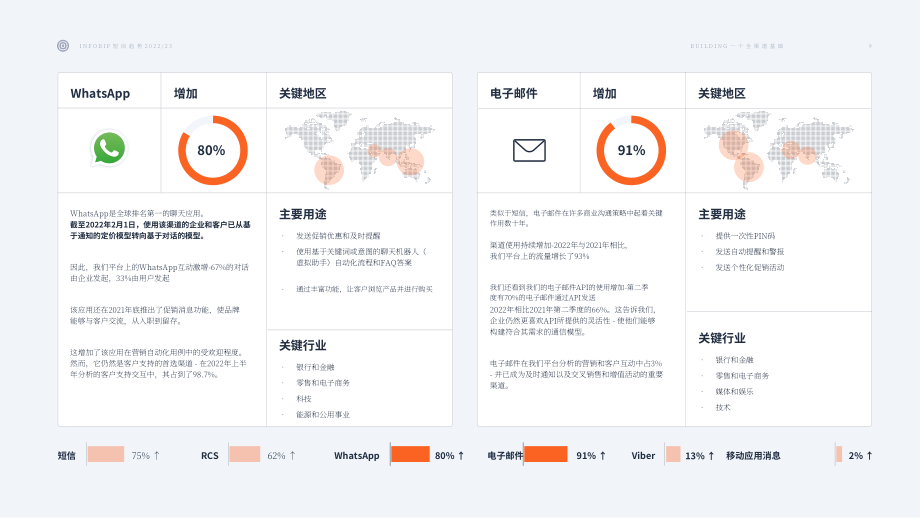
Task: Click the WhatsApp green phone logo
Action: click(109, 148)
